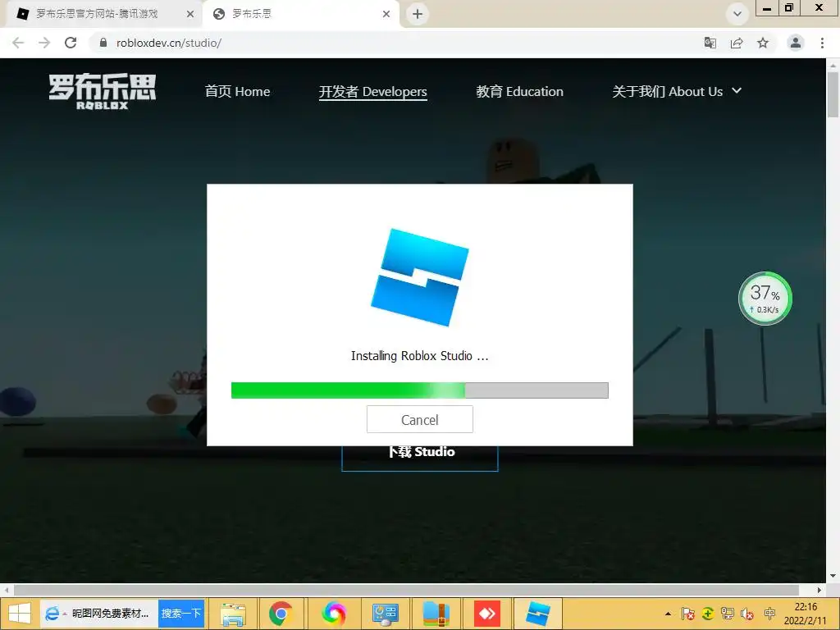Click the horizontal page scrollbar
This screenshot has width=840, height=630.
pos(406,590)
